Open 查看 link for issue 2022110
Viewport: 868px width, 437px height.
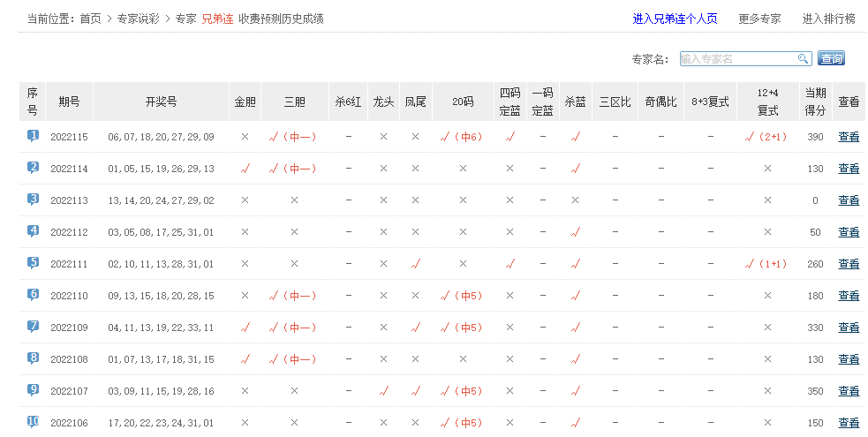[848, 296]
